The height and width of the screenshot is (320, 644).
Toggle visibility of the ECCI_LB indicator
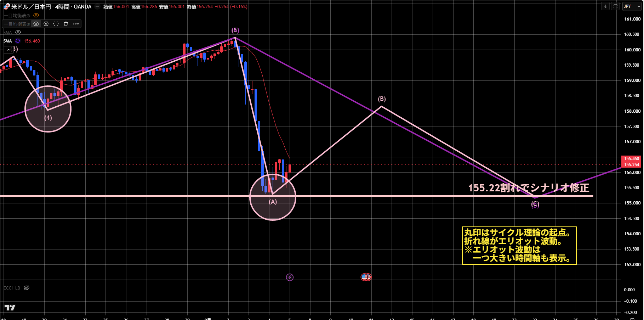click(27, 288)
